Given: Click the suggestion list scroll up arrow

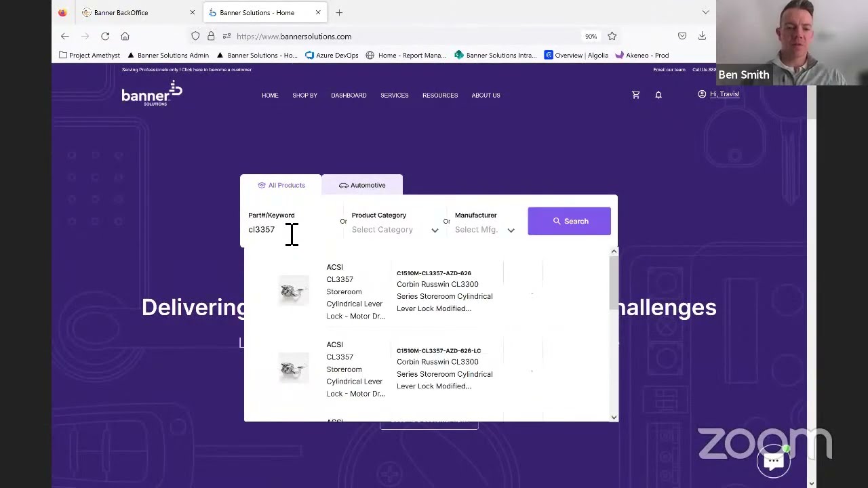Looking at the screenshot, I should click(x=614, y=251).
